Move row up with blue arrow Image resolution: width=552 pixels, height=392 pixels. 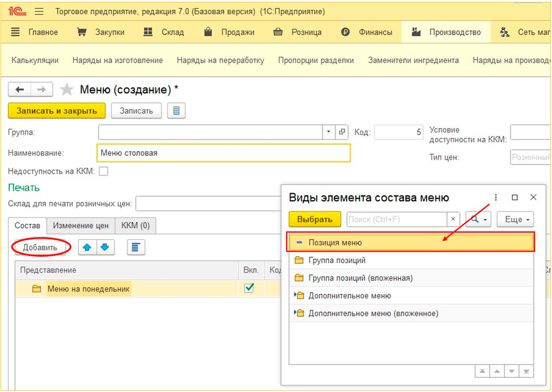tap(87, 247)
